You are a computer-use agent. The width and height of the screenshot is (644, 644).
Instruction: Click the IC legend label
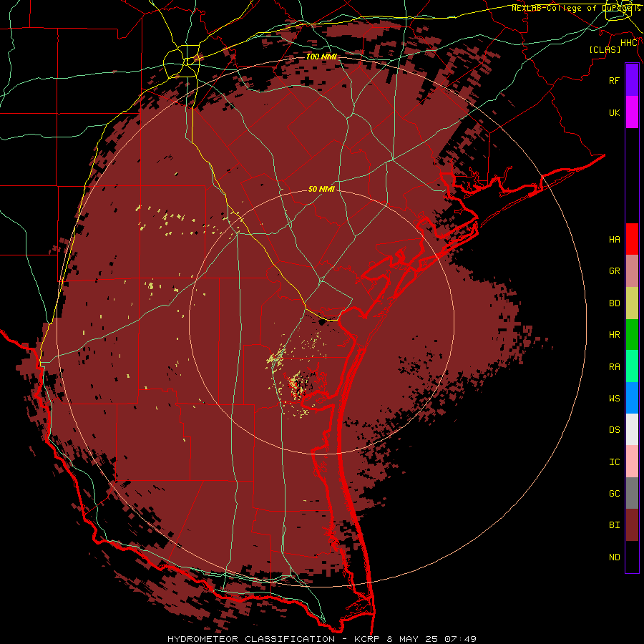pos(614,462)
